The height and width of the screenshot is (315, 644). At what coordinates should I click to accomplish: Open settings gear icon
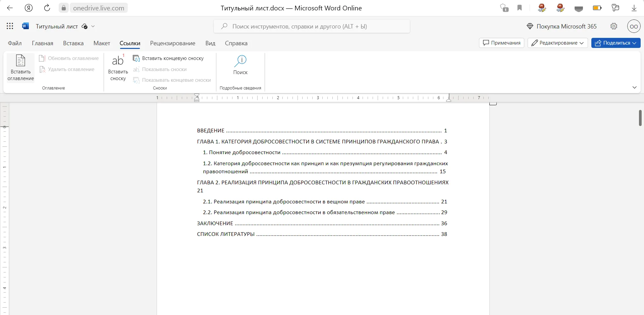(x=614, y=26)
